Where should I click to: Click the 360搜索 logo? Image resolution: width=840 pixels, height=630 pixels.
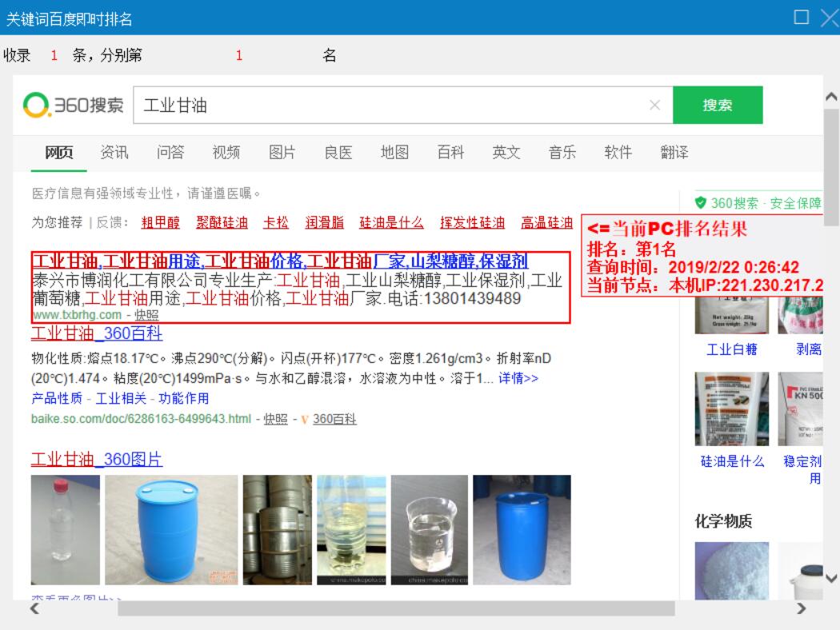coord(74,105)
